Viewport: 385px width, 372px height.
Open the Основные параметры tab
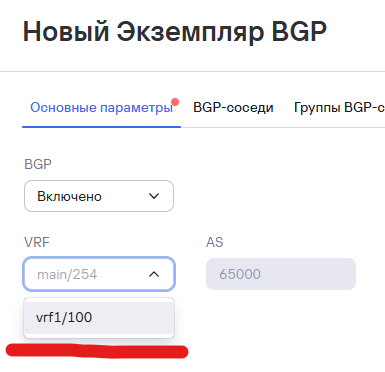[x=102, y=108]
